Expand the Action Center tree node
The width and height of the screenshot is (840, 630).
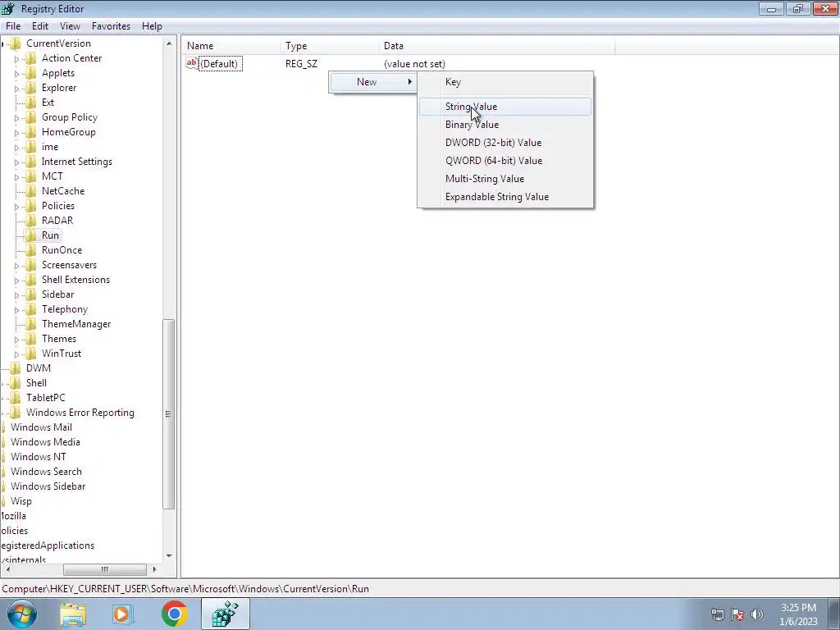(16, 59)
